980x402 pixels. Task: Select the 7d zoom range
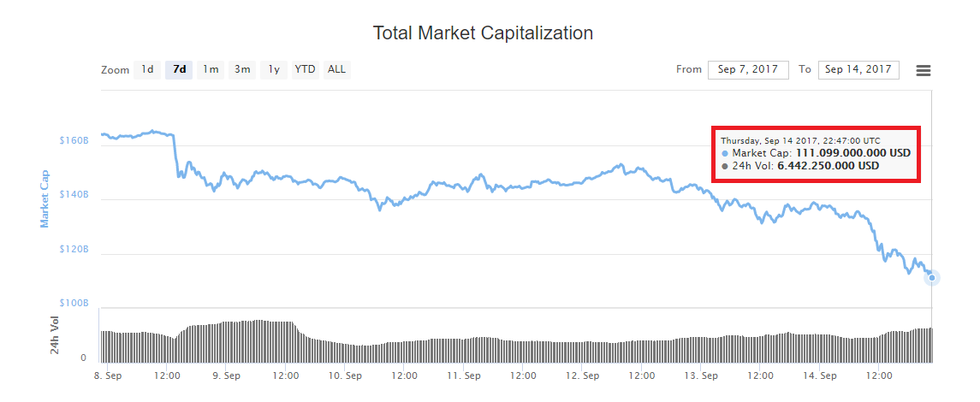click(179, 69)
